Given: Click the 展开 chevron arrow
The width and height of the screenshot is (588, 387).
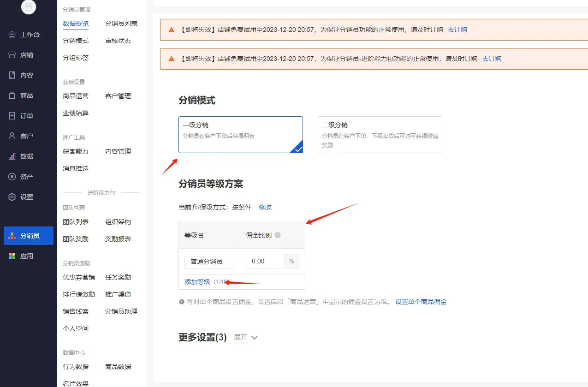Looking at the screenshot, I should tap(254, 338).
